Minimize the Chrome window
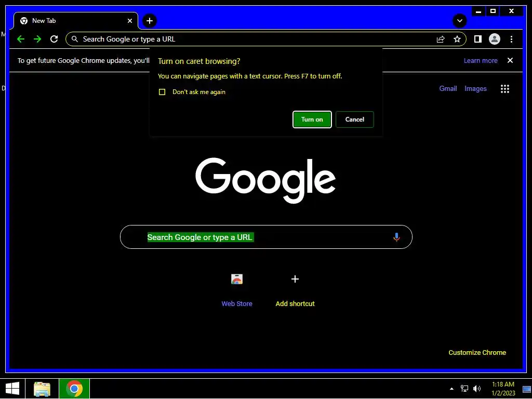The image size is (532, 399). [478, 11]
